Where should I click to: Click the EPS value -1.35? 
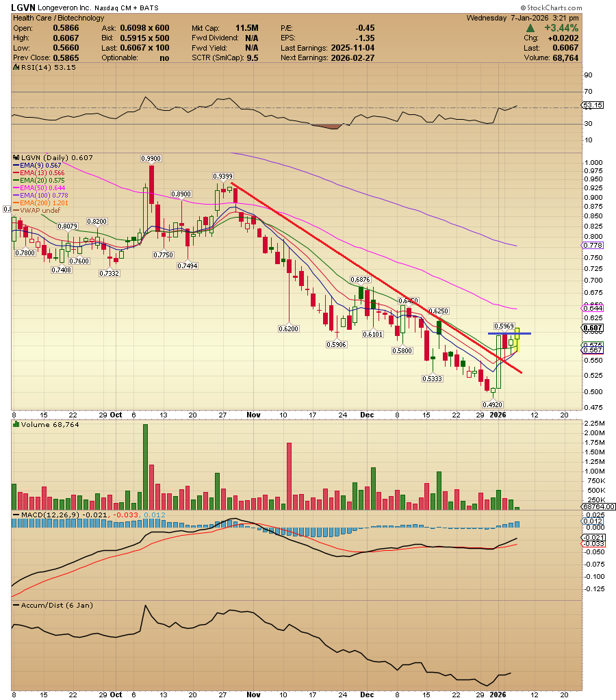[365, 38]
